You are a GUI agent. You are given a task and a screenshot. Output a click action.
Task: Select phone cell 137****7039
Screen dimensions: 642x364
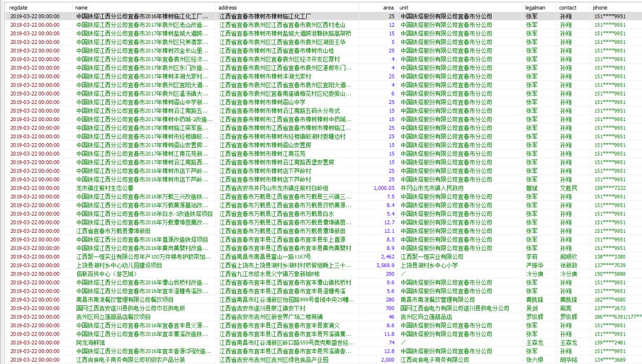[x=610, y=265]
